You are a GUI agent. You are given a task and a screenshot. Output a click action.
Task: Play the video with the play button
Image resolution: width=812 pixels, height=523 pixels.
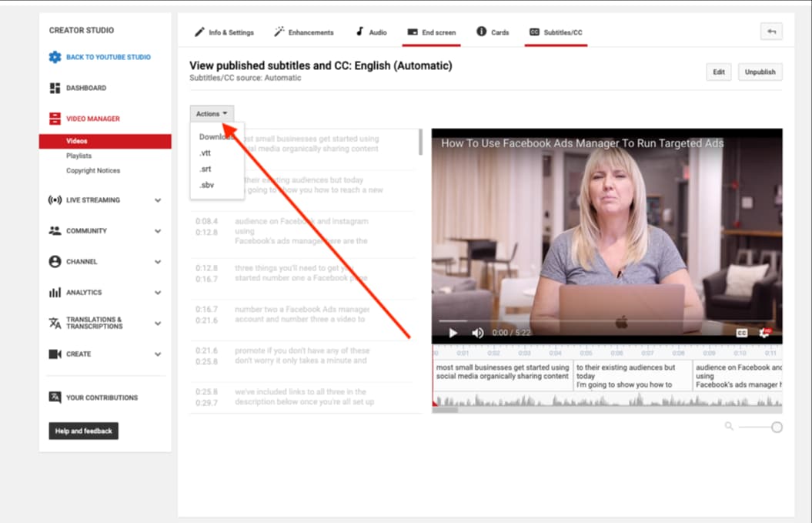(x=453, y=333)
